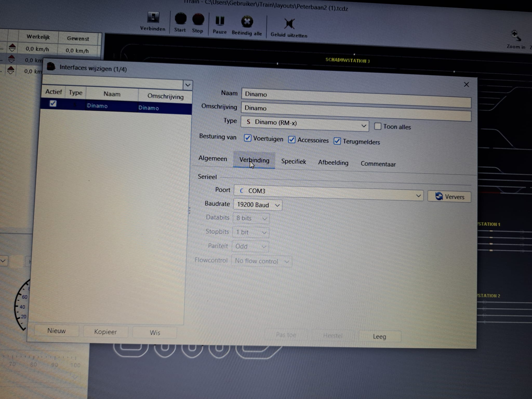Image resolution: width=532 pixels, height=399 pixels.
Task: Click the Herstel button
Action: [333, 336]
